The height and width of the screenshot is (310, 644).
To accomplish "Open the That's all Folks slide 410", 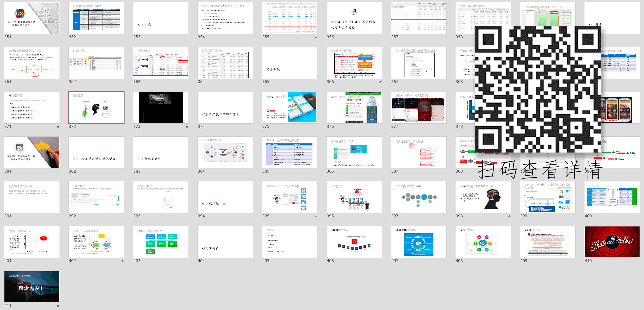I will 612,242.
